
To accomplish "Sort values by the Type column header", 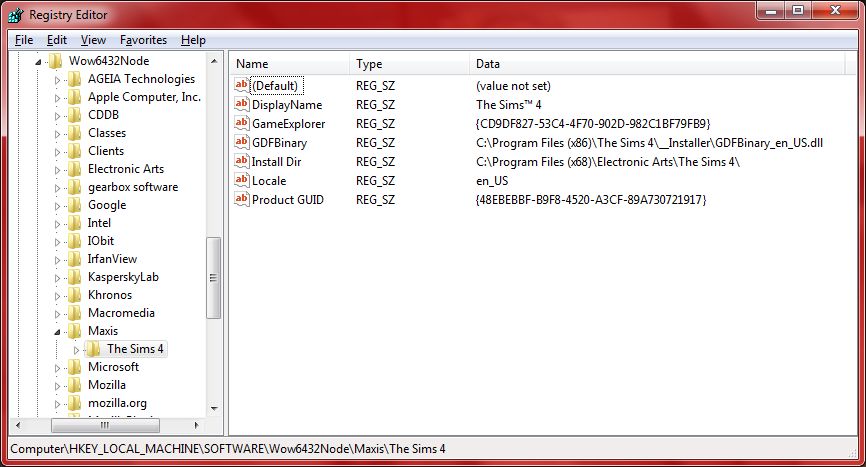I will [x=409, y=63].
